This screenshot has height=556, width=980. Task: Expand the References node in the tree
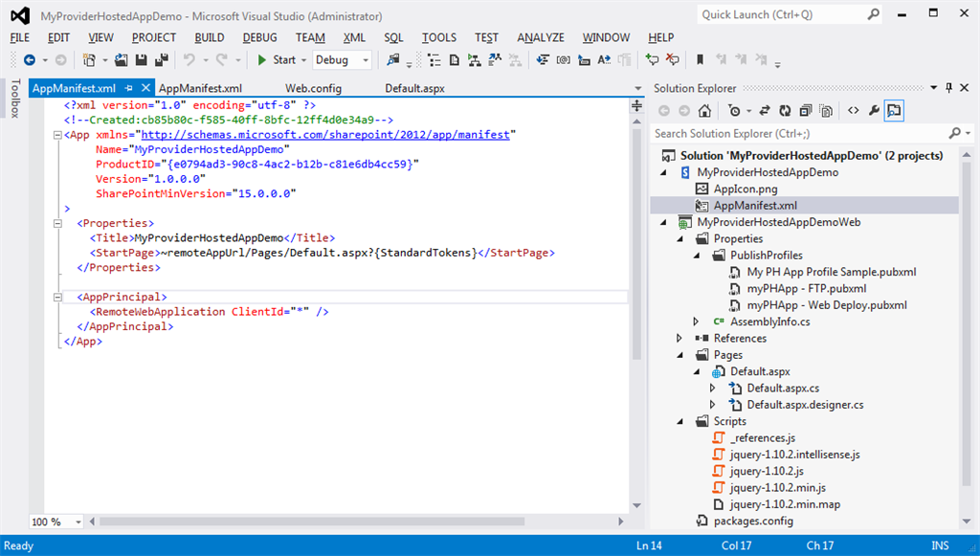pyautogui.click(x=679, y=338)
